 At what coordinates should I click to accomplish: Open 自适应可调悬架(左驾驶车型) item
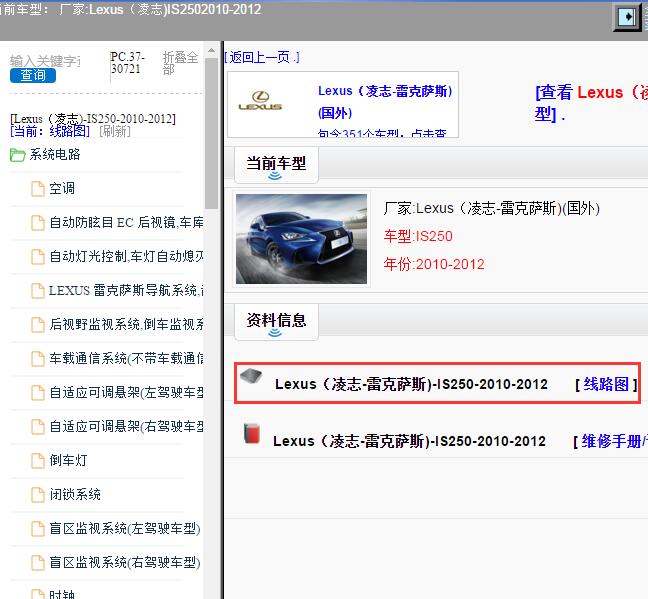click(x=126, y=393)
